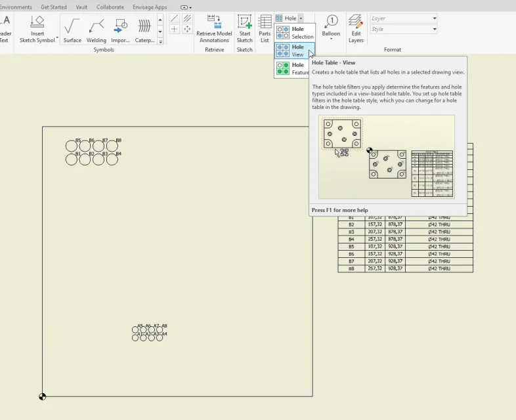Click table cell B5 in hole table
Screen dimensions: 516x420
[351, 247]
